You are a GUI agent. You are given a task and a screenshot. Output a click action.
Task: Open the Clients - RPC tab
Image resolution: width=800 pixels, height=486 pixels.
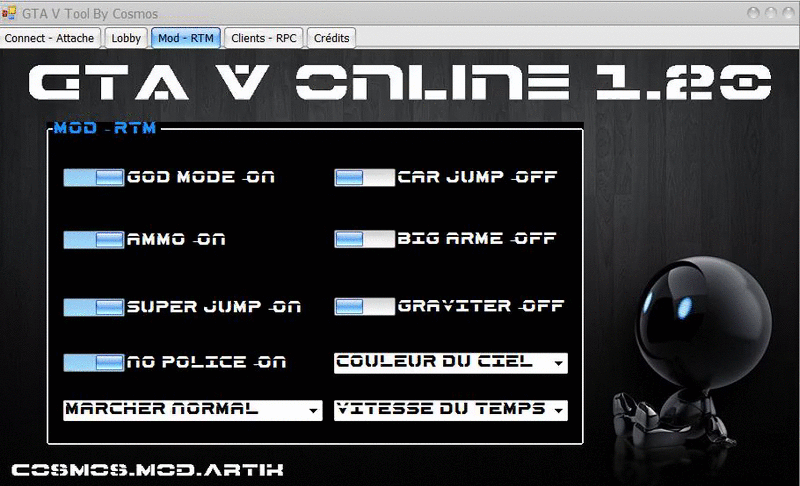(264, 38)
